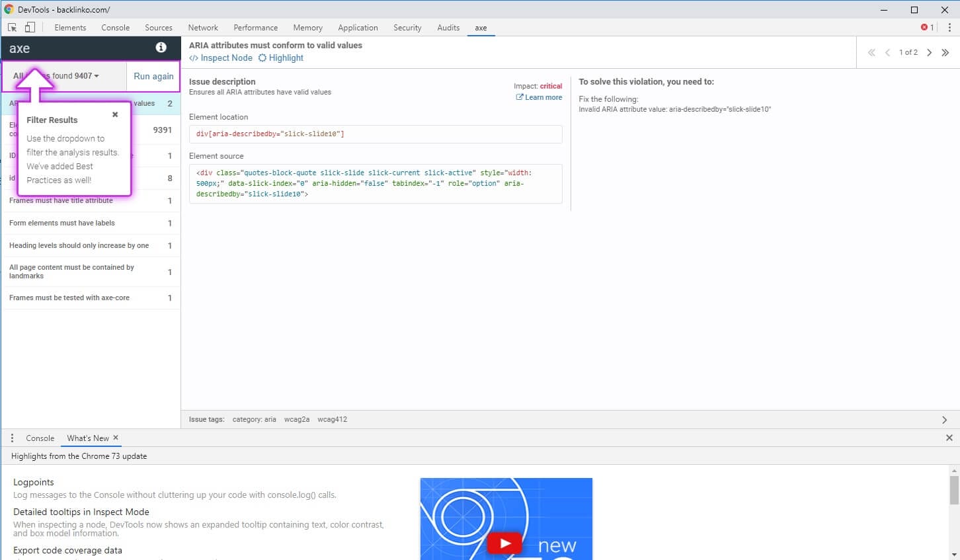Open the axe info icon
The image size is (960, 560).
(x=161, y=47)
